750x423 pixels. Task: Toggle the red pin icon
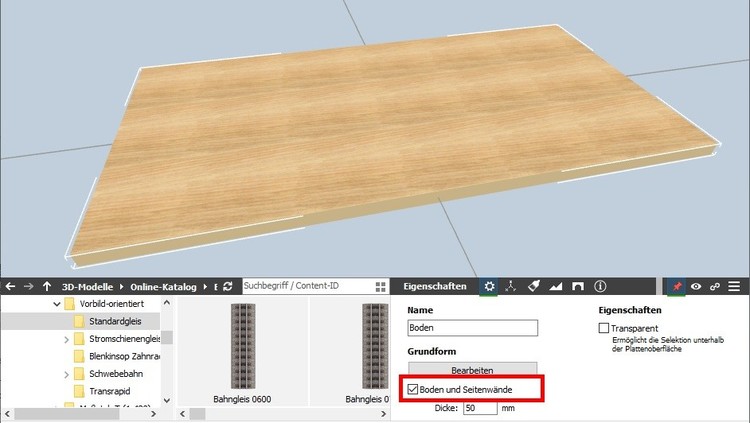coord(676,286)
